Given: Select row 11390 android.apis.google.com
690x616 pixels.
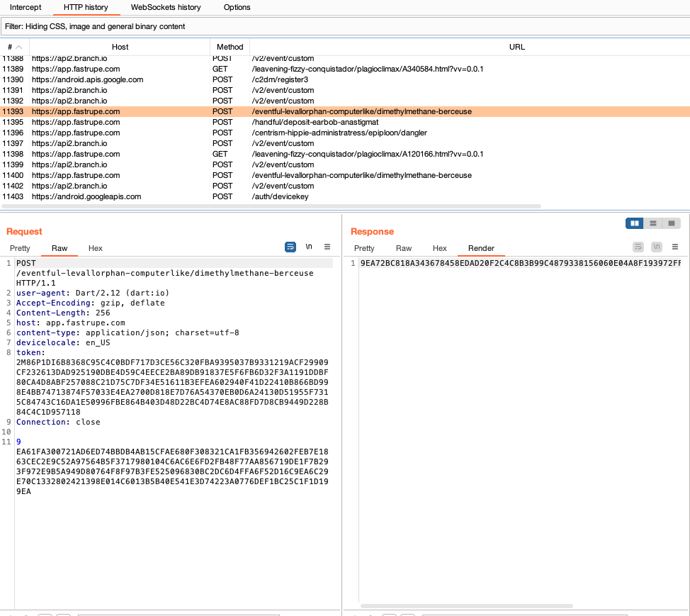Looking at the screenshot, I should coord(345,79).
